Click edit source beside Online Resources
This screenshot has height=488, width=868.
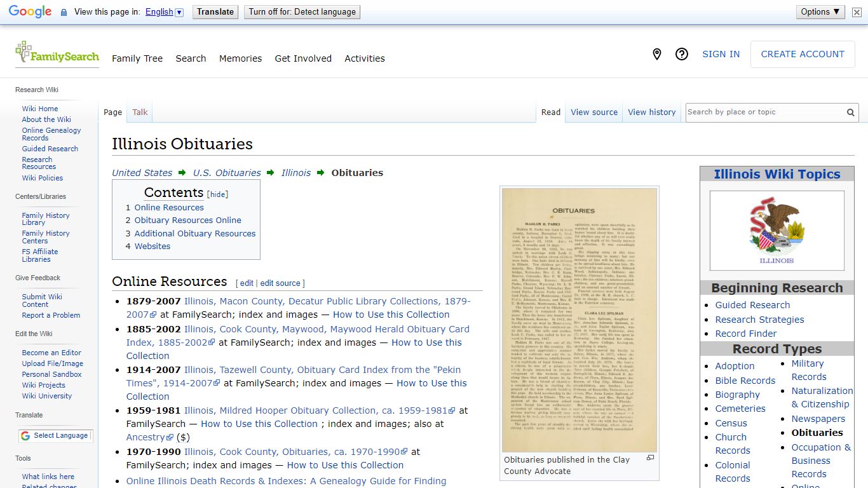click(x=280, y=283)
